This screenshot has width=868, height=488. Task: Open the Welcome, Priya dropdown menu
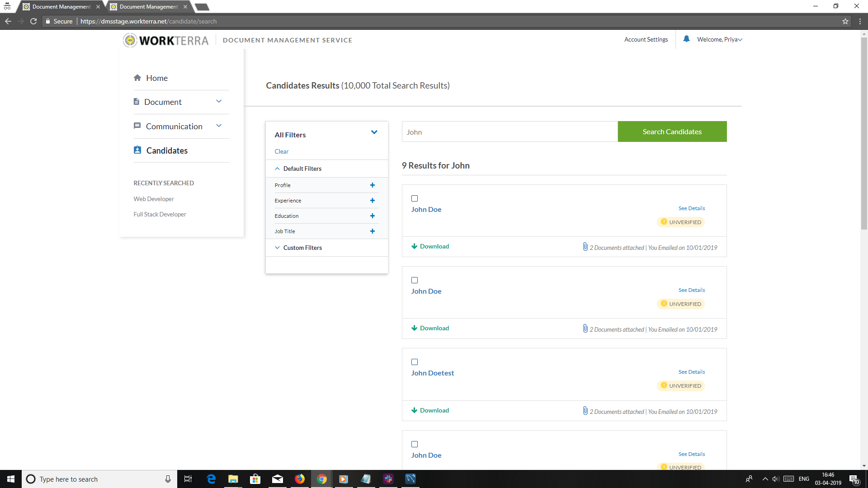point(719,39)
